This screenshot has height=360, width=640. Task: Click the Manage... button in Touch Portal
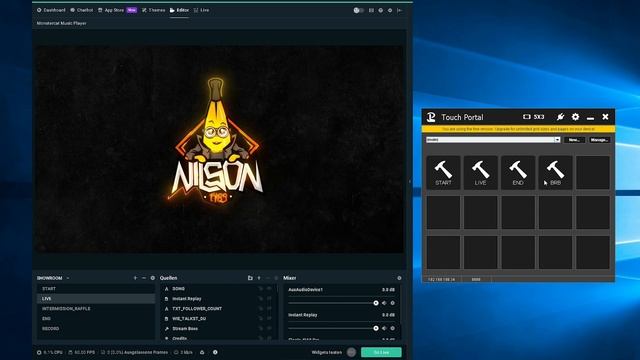click(x=599, y=140)
